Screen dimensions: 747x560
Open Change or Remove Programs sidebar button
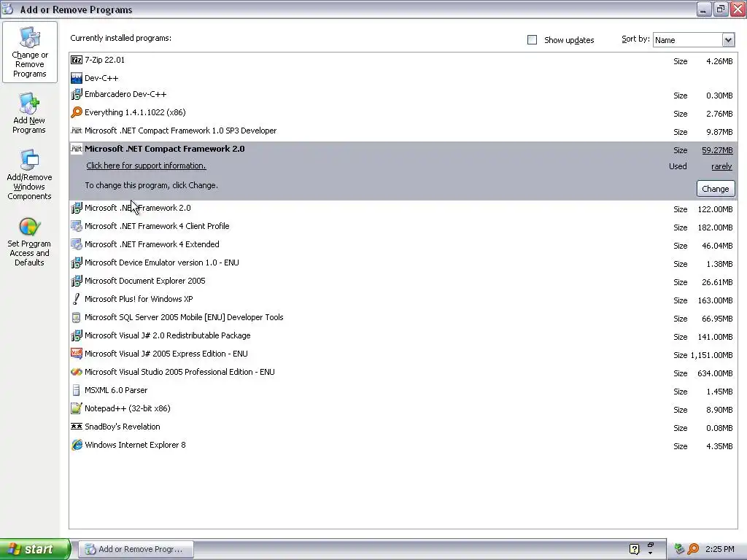pyautogui.click(x=29, y=52)
